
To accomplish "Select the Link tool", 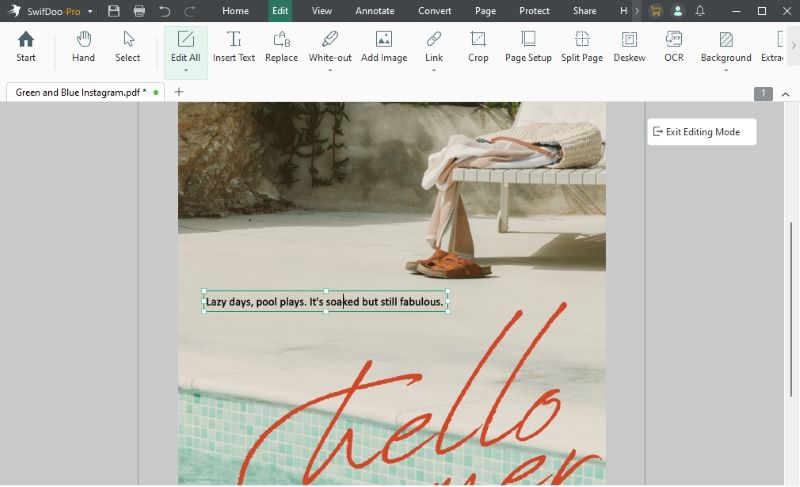I will tap(434, 46).
